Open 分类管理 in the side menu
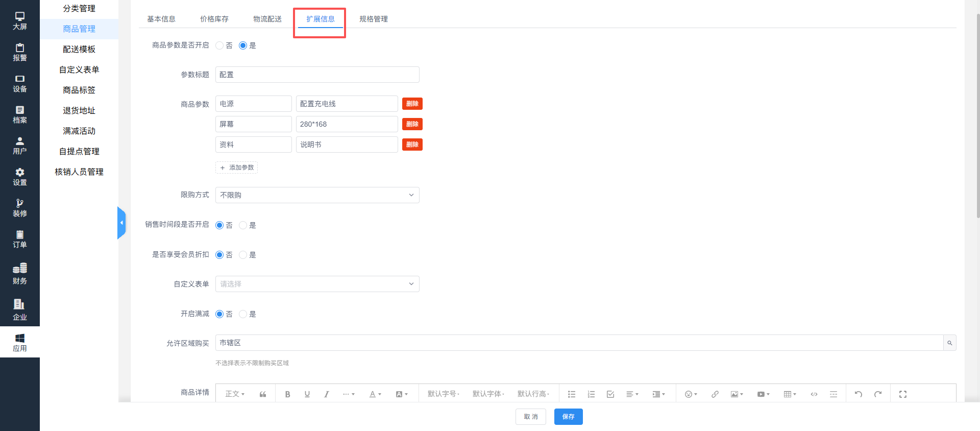The width and height of the screenshot is (980, 431). coord(79,9)
